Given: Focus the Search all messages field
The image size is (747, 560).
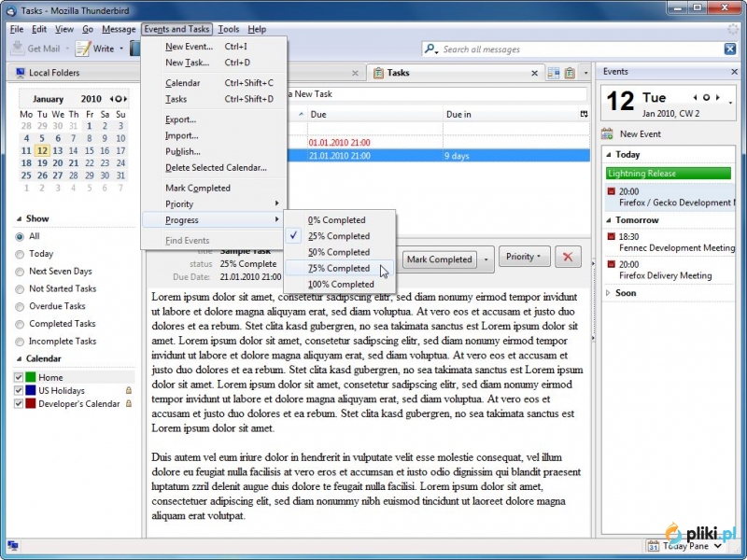Looking at the screenshot, I should pos(581,49).
